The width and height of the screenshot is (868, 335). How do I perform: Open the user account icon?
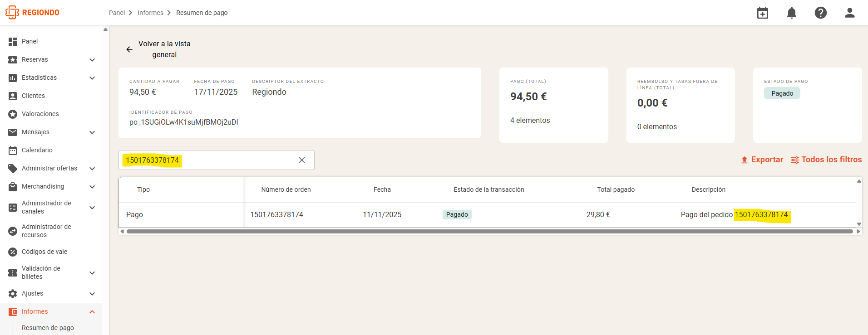click(x=850, y=13)
